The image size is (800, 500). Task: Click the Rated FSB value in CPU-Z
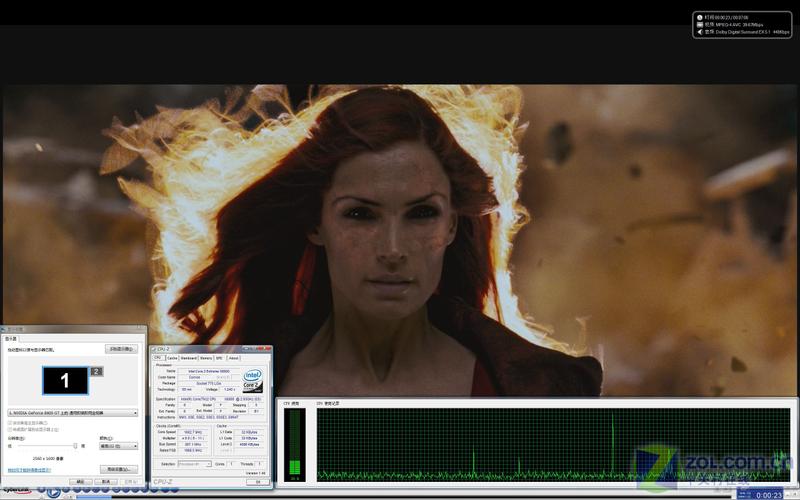(x=193, y=450)
